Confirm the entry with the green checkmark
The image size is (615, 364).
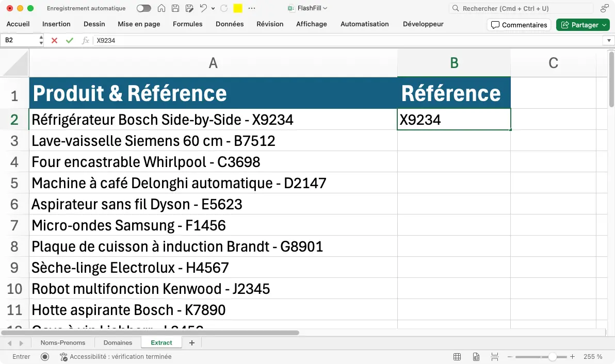coord(70,40)
